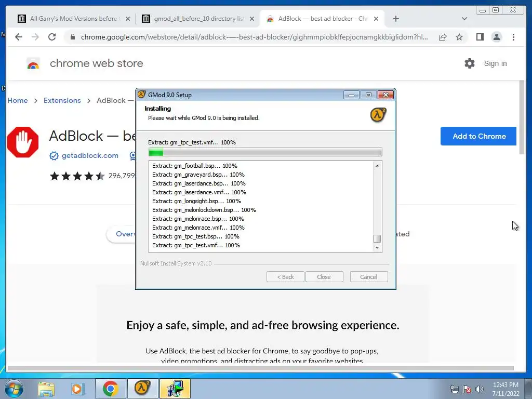Open Chrome side panel icon
This screenshot has height=399, width=532.
click(480, 37)
